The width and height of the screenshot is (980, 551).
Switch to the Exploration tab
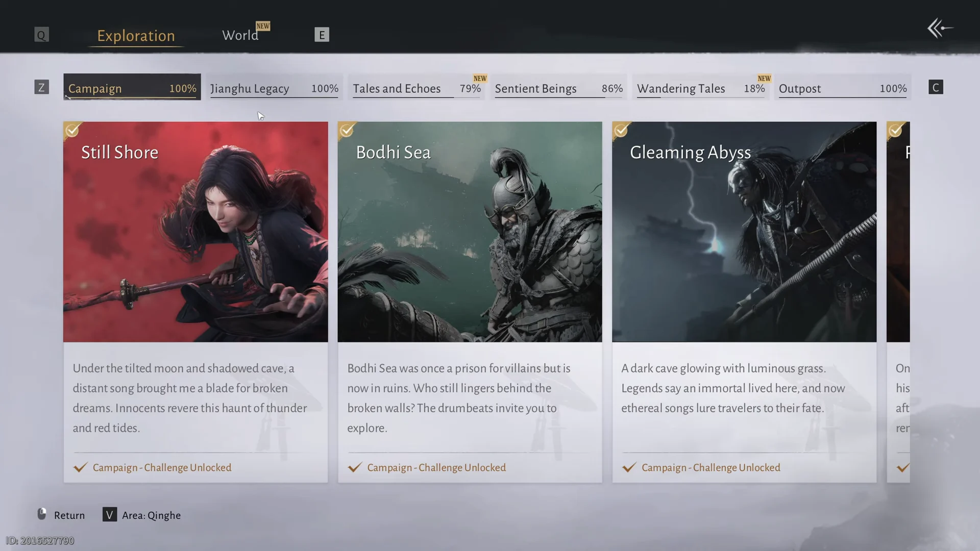[x=136, y=36]
